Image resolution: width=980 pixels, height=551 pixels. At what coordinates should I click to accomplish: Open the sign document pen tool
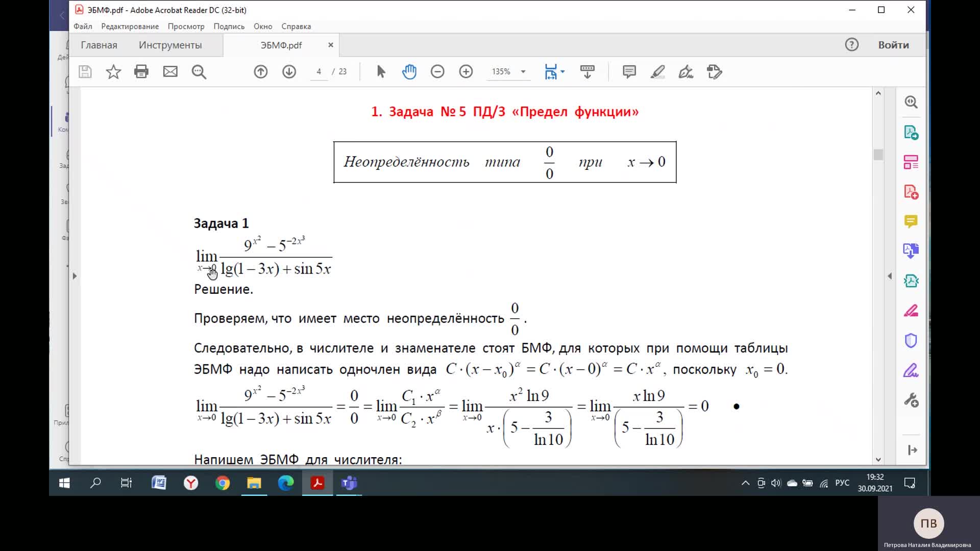pyautogui.click(x=686, y=72)
